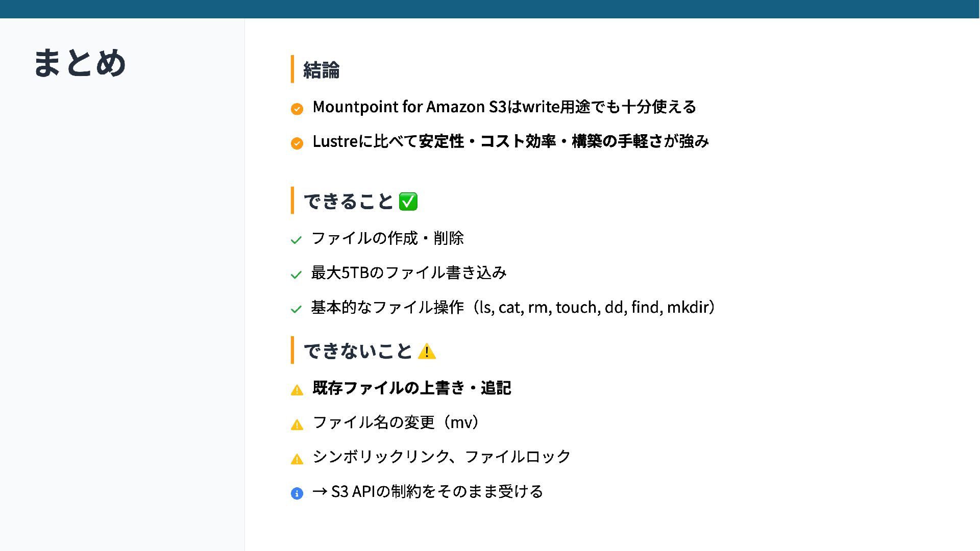Click the warning emoji after できないこと heading
Screen dimensions: 980x551
427,352
